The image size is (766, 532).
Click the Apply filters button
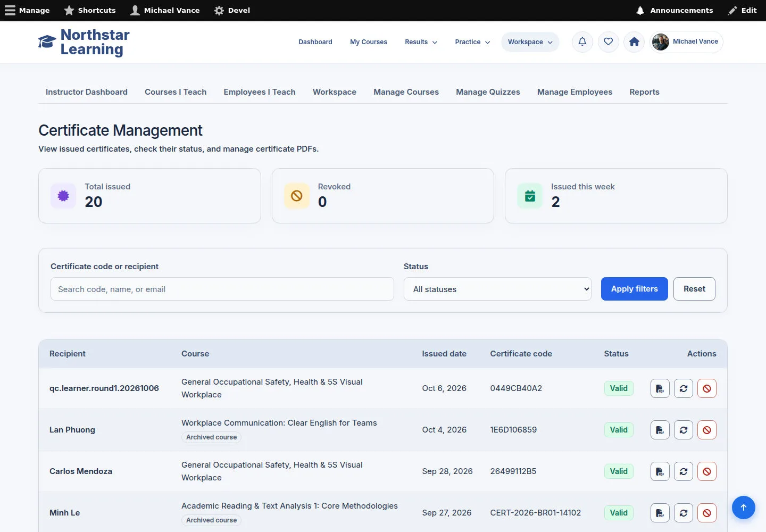coord(635,289)
